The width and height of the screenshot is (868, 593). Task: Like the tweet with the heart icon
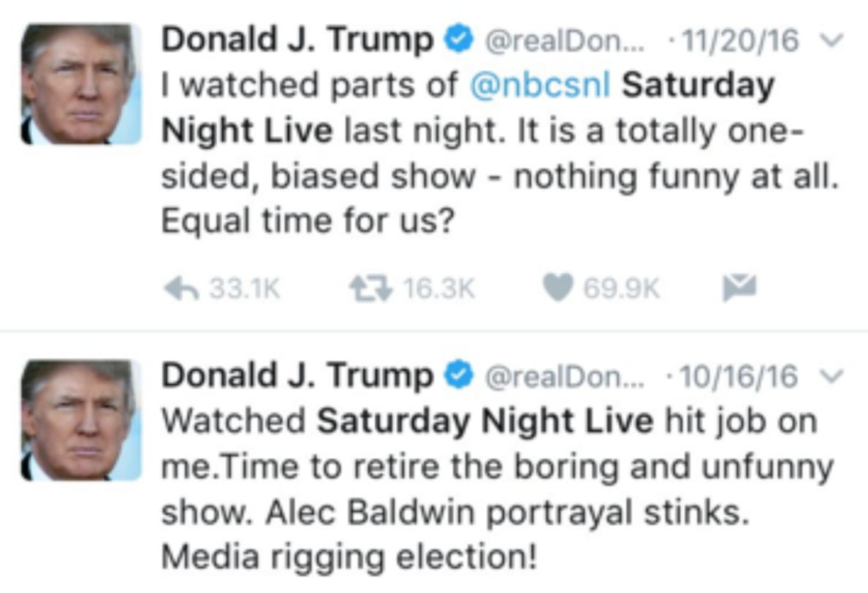[x=557, y=288]
